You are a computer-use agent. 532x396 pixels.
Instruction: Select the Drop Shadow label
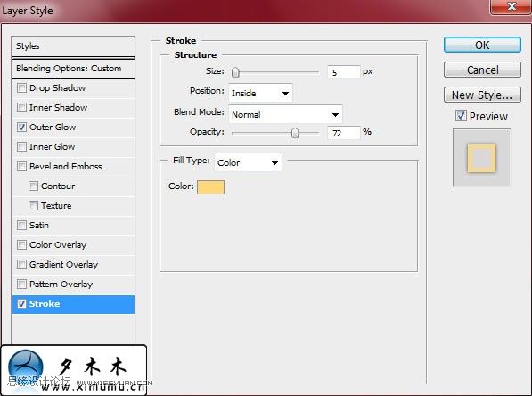tap(57, 88)
